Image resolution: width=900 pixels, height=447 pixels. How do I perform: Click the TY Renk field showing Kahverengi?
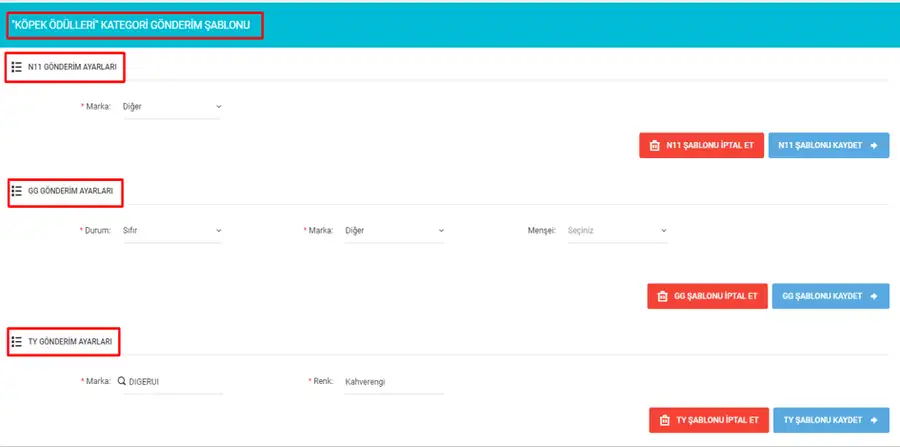click(394, 382)
